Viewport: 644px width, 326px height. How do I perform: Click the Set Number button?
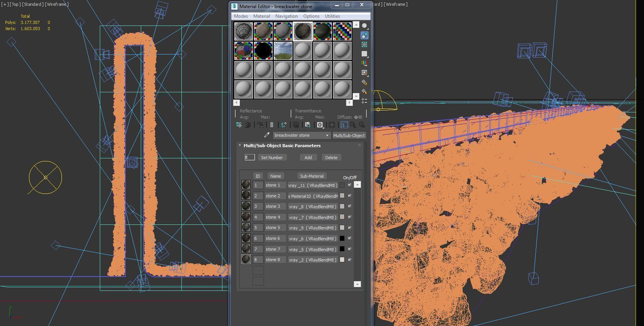tap(272, 158)
